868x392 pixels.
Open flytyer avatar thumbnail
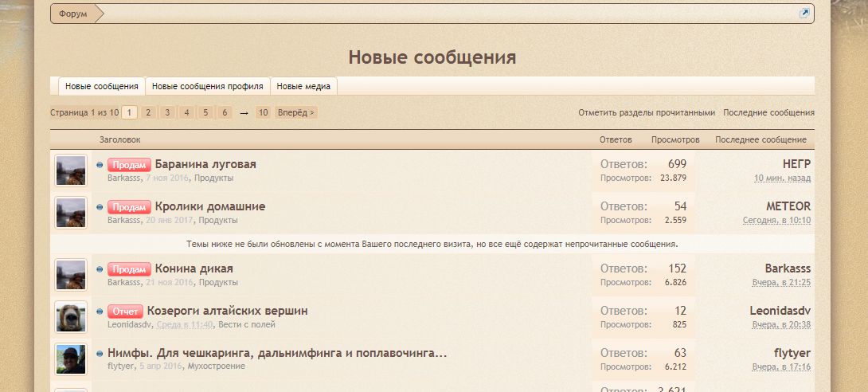tap(71, 359)
